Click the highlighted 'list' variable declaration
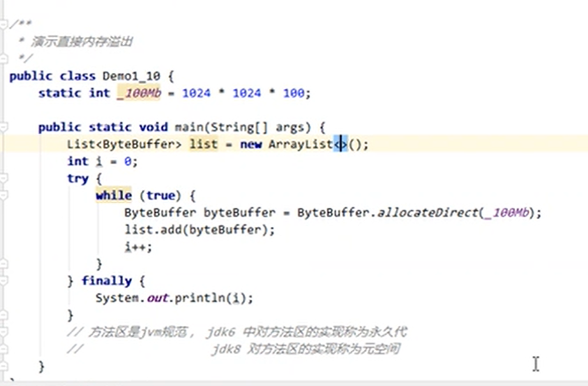 point(203,144)
